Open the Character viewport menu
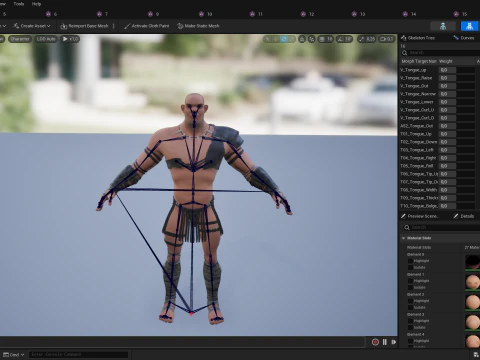480x360 pixels. [x=20, y=39]
